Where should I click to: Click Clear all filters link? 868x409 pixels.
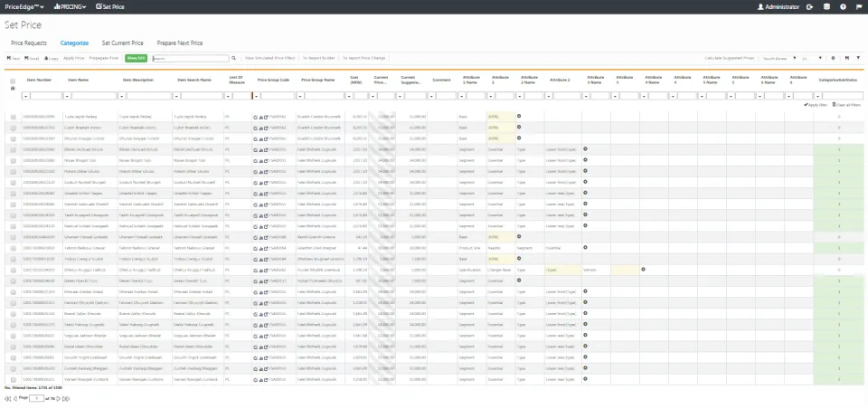tap(847, 105)
